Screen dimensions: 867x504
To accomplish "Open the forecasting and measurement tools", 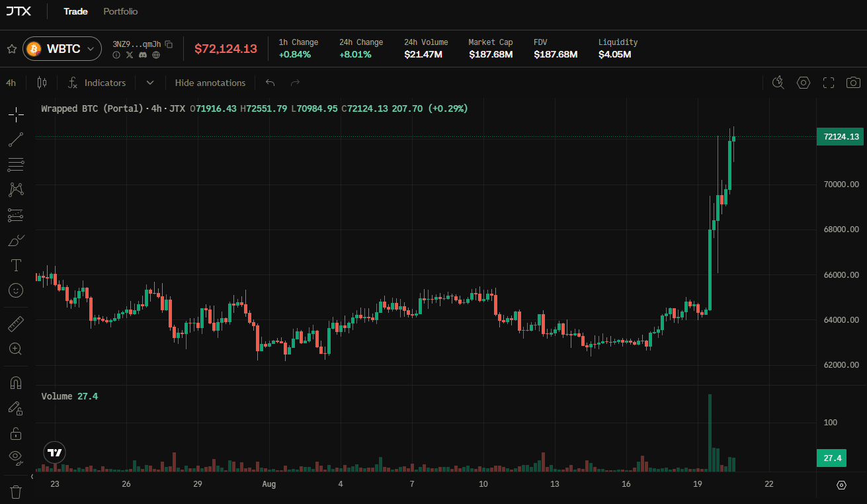I will pos(17,215).
